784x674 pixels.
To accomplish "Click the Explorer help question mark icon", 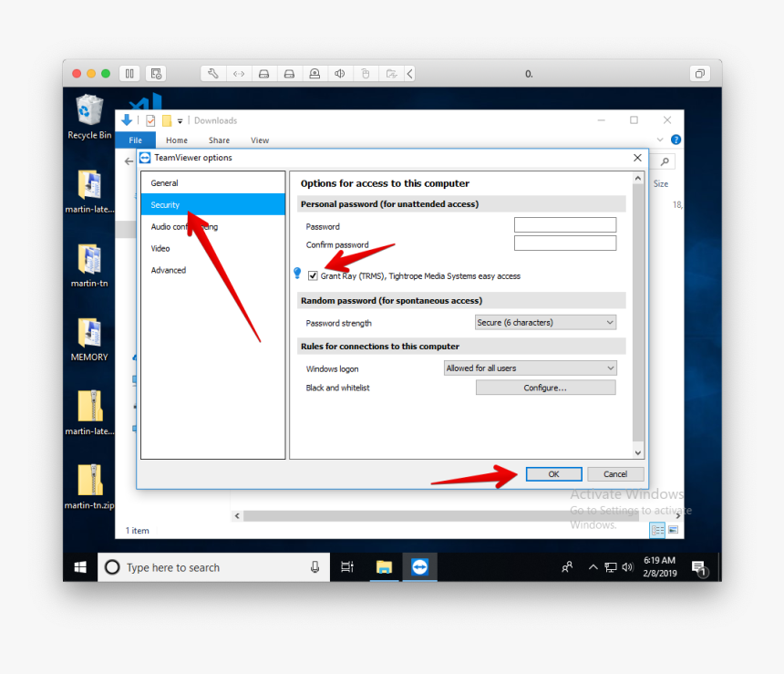I will click(x=676, y=140).
